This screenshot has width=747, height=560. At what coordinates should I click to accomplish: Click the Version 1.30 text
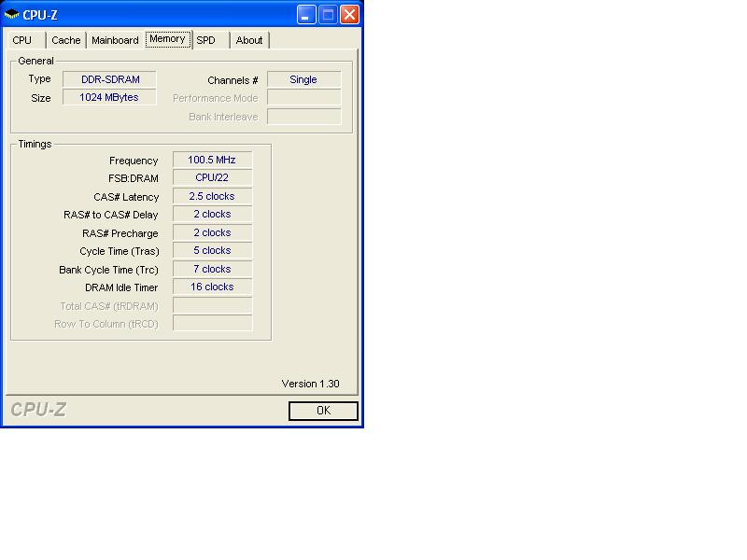click(x=310, y=384)
